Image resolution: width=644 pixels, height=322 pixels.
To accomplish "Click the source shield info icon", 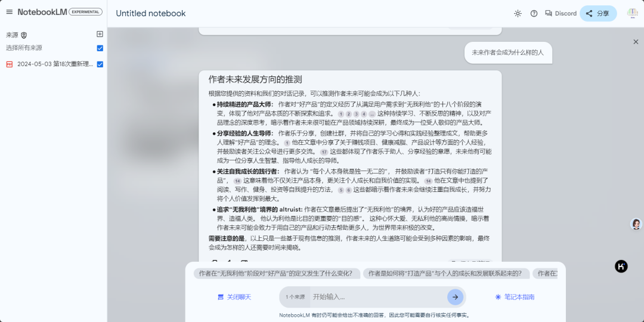I will click(x=24, y=35).
